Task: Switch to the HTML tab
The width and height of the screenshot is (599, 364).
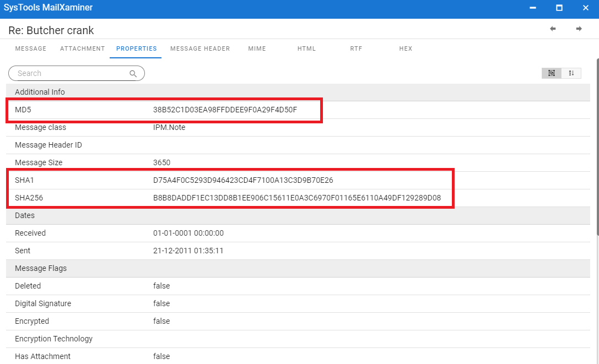Action: pyautogui.click(x=306, y=48)
